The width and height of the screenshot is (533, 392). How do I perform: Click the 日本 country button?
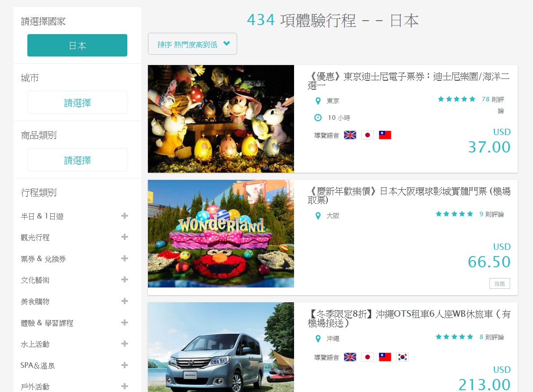77,45
